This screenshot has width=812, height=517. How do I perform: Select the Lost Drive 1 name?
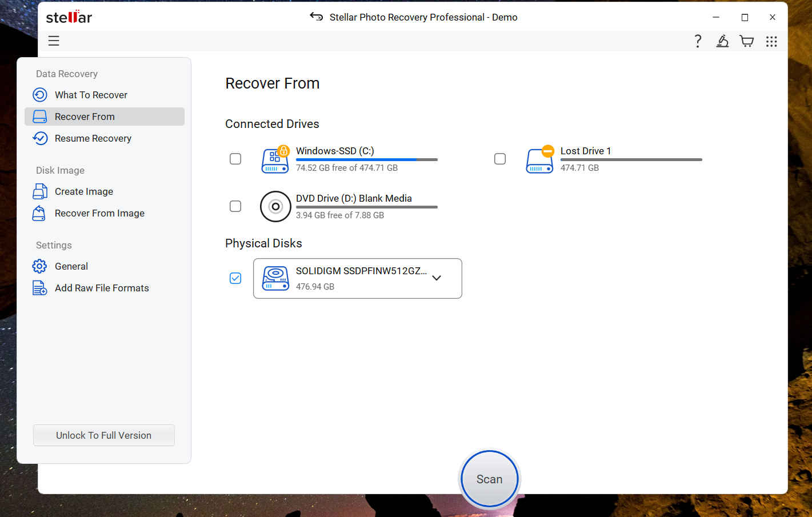[586, 151]
